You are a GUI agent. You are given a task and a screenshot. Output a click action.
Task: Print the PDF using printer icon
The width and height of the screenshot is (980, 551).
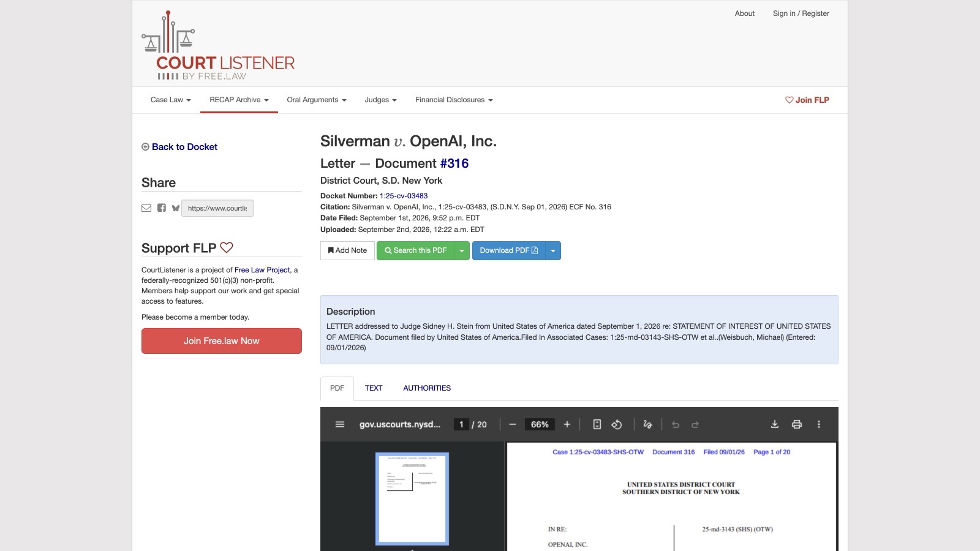(x=797, y=424)
